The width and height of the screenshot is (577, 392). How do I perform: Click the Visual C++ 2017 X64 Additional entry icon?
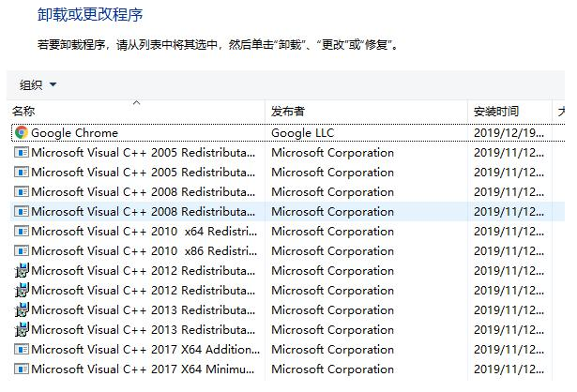(x=22, y=350)
